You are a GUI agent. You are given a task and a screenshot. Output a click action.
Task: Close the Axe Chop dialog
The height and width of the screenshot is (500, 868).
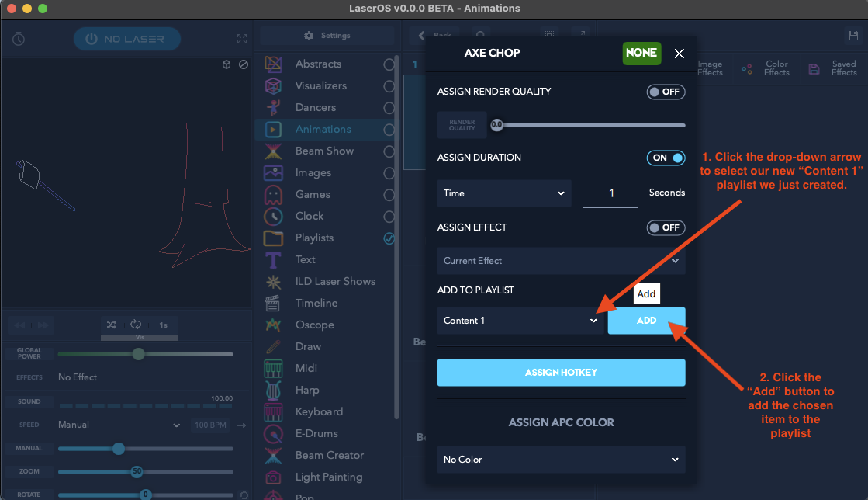pyautogui.click(x=679, y=54)
